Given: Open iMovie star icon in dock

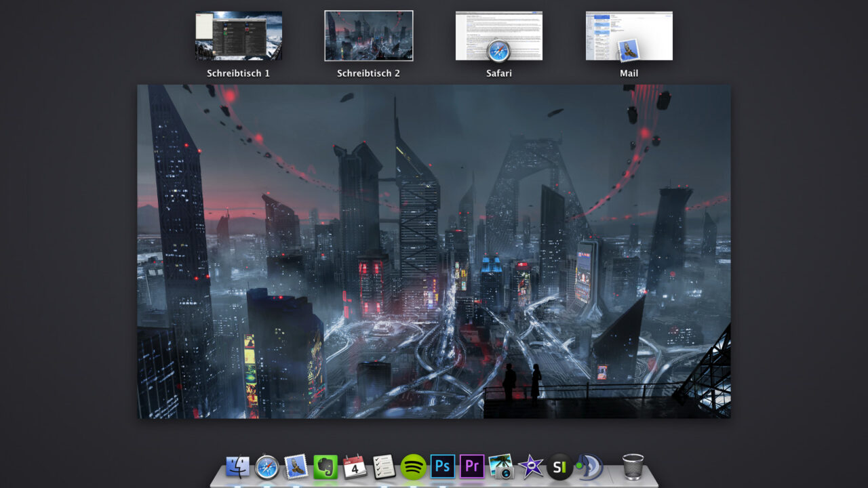Looking at the screenshot, I should [x=530, y=467].
